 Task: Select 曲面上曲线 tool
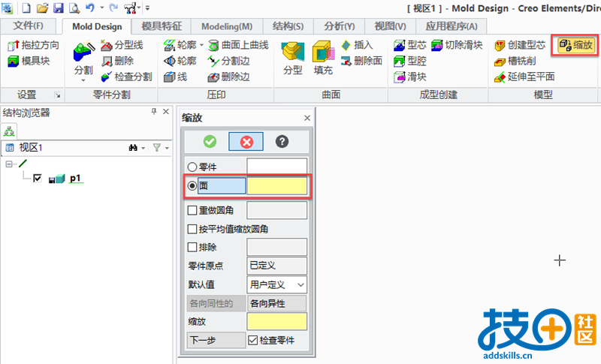click(238, 45)
